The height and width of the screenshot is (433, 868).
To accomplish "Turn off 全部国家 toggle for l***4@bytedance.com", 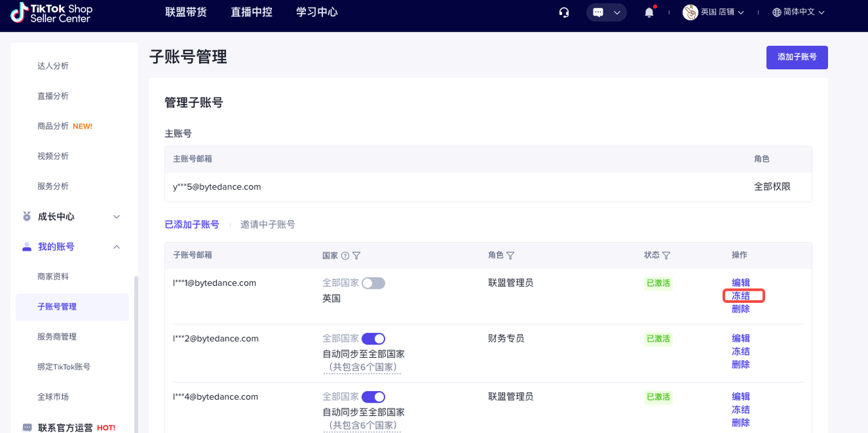I will point(373,397).
